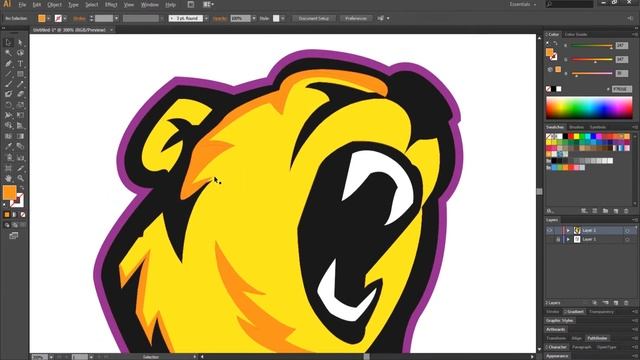Hide the top Layer eye icon

tap(550, 231)
